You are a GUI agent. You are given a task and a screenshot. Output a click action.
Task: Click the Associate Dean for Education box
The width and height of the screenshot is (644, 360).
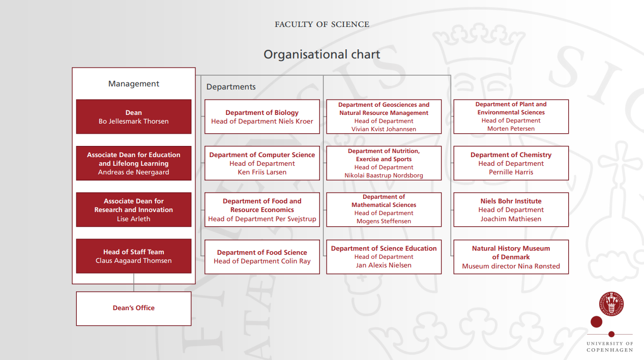tap(133, 163)
